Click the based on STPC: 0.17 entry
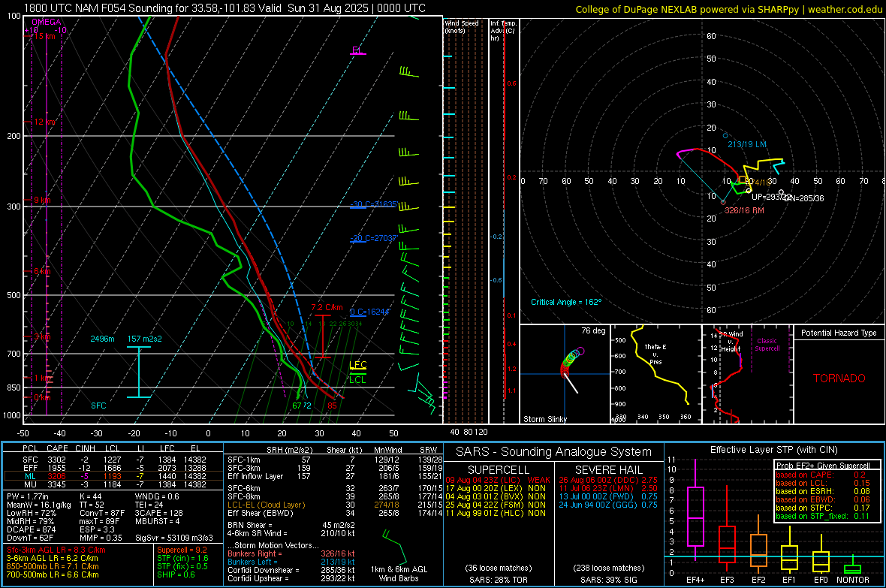886x588 pixels. click(823, 508)
